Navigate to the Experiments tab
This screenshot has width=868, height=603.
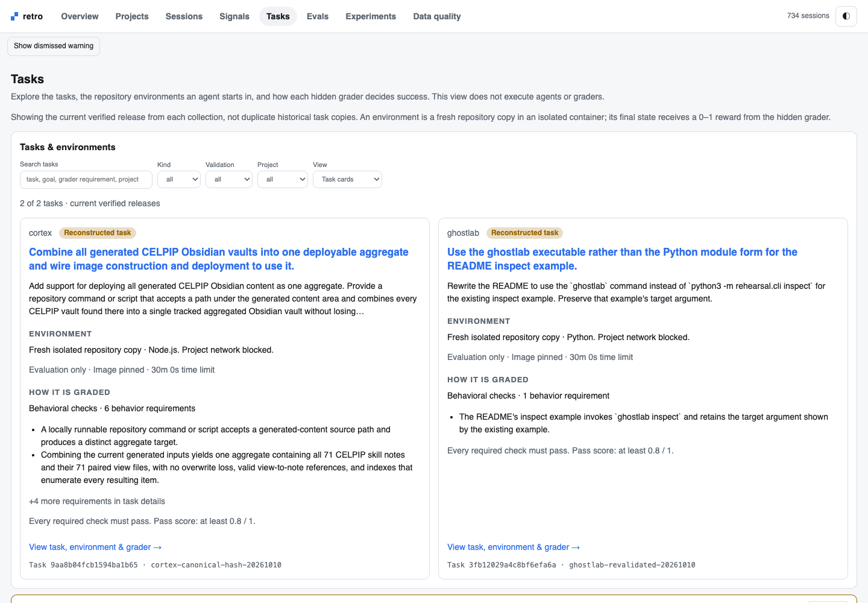click(371, 16)
